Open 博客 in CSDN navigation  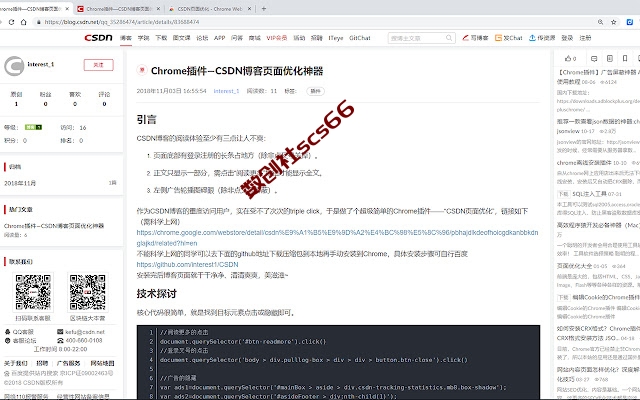(126, 38)
